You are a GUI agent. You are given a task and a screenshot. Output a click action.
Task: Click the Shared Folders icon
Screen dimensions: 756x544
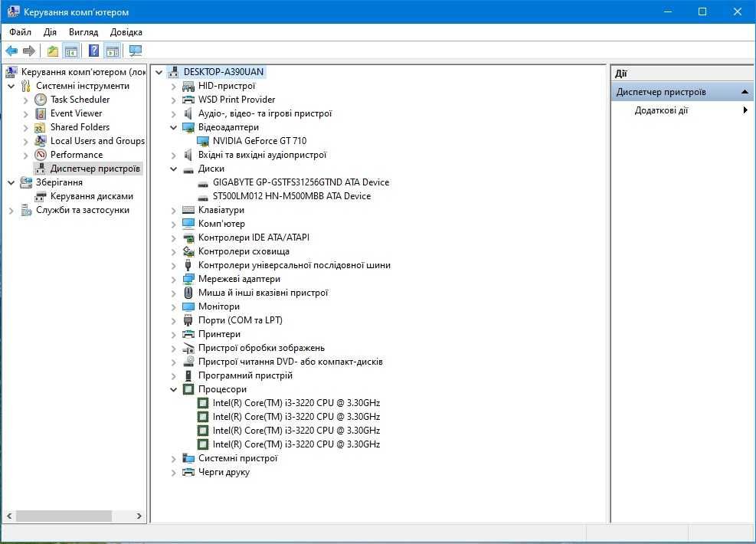pyautogui.click(x=41, y=127)
